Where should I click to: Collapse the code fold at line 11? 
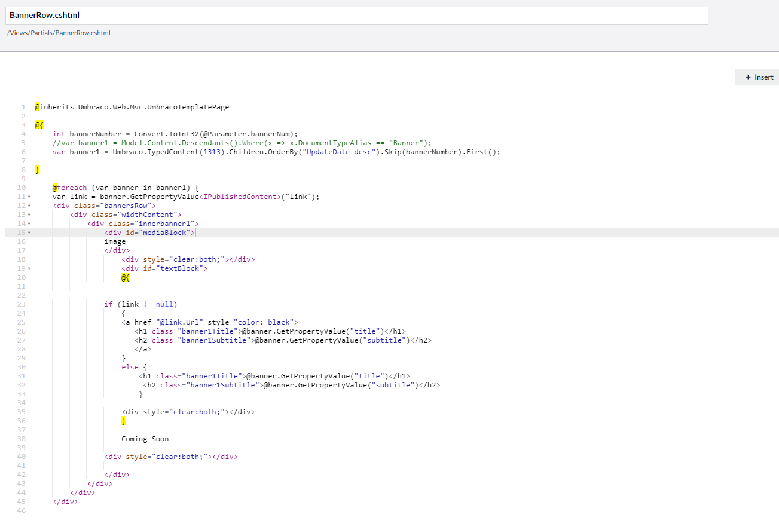29,197
